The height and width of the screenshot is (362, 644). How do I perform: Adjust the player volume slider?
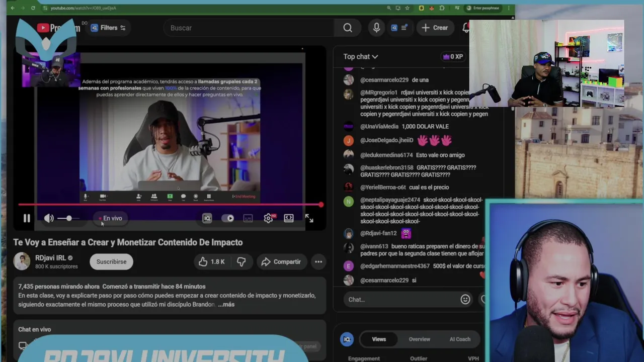pyautogui.click(x=68, y=218)
